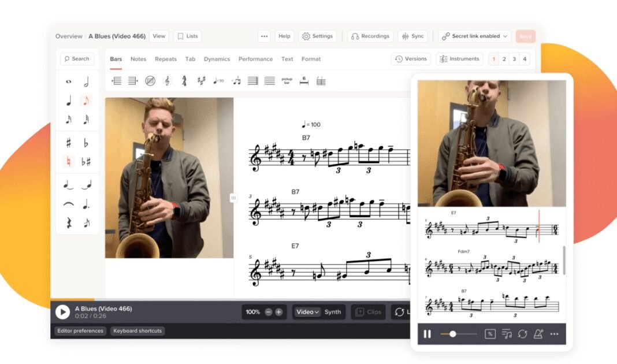Open the Recordings panel
The image size is (617, 364).
tap(370, 36)
